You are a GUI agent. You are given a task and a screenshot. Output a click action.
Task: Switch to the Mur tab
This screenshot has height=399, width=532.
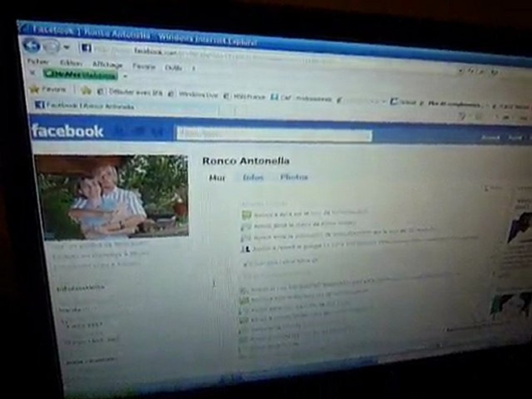[217, 177]
